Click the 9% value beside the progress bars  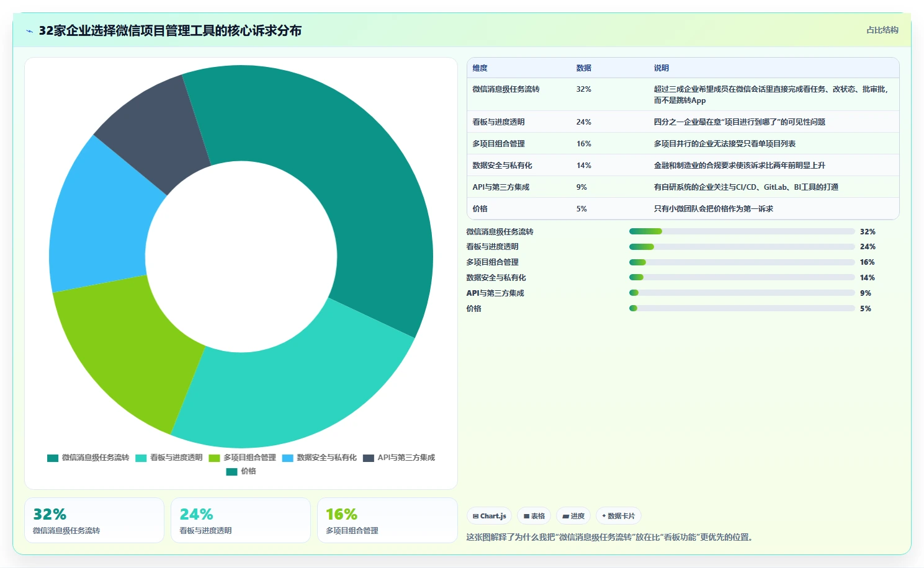pos(866,293)
